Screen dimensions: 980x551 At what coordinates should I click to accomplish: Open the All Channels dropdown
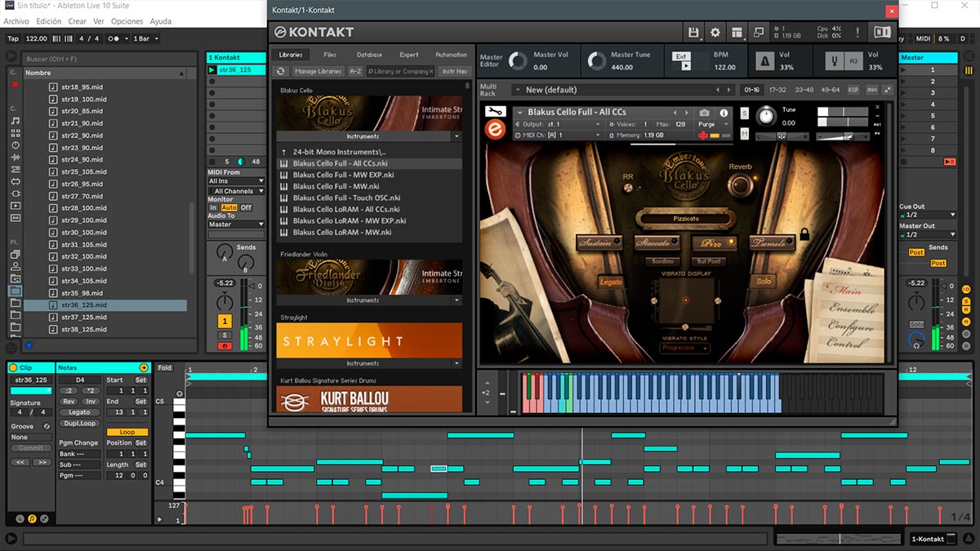pos(236,191)
